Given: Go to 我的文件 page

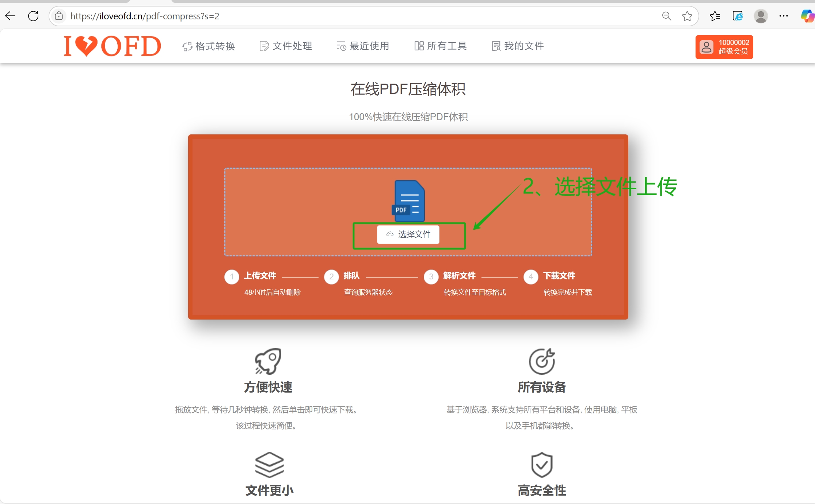Looking at the screenshot, I should [x=518, y=46].
